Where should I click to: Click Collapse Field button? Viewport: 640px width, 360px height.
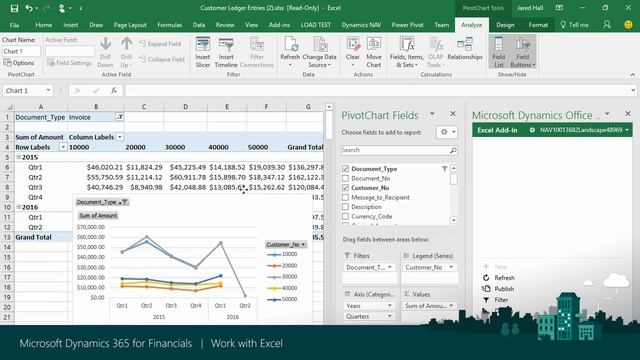(x=162, y=59)
